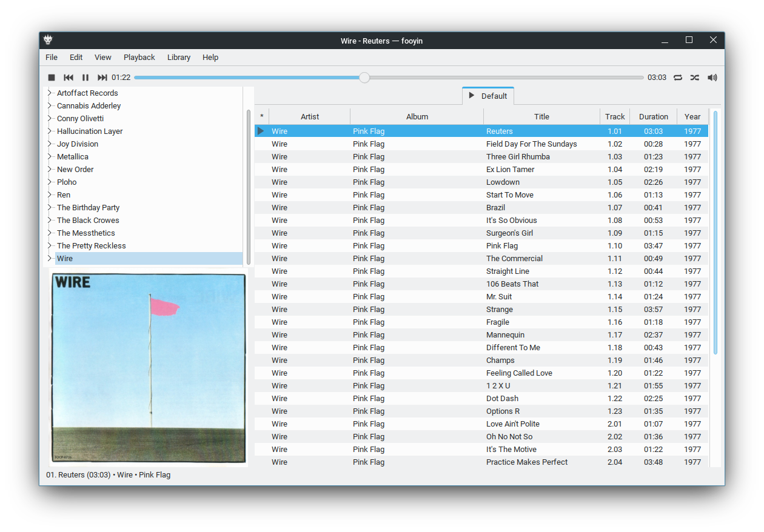The image size is (764, 532).
Task: Expand the Joy Division artist node
Action: click(50, 144)
